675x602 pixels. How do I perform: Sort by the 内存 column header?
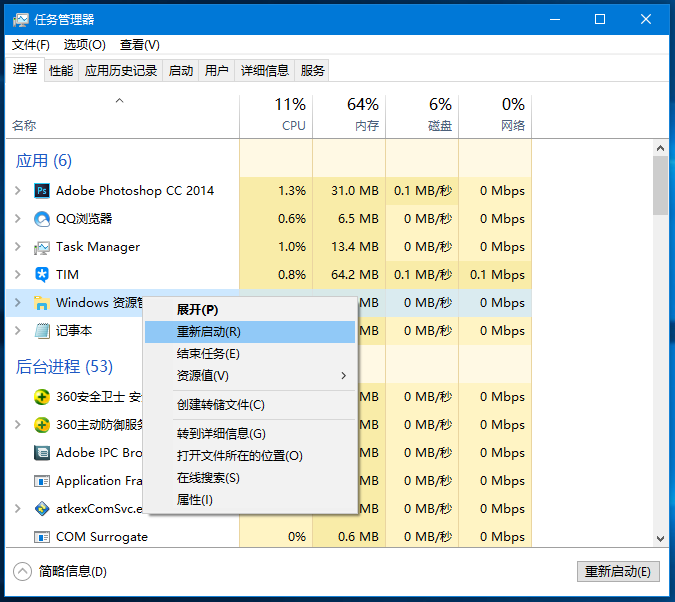coord(349,116)
